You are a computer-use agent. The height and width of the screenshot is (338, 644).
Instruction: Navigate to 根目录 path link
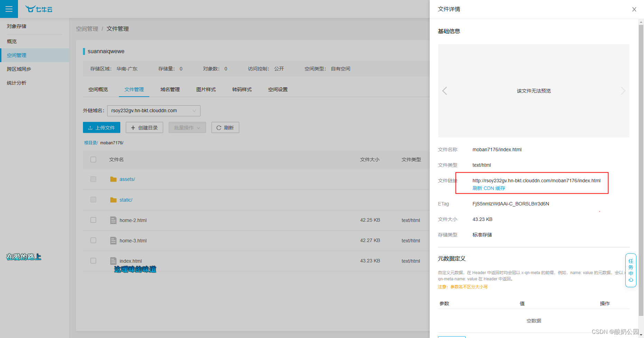coord(91,143)
